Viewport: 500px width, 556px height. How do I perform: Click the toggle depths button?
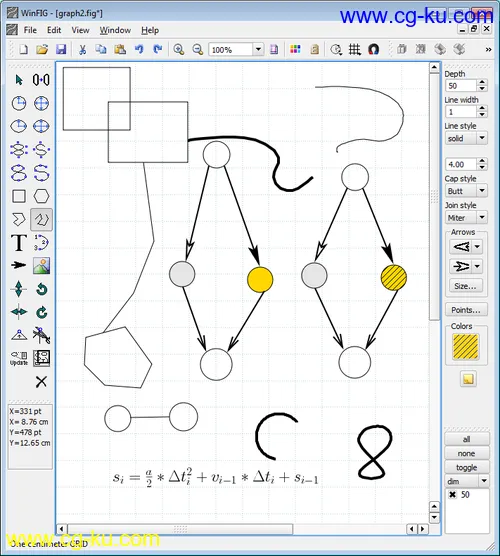pyautogui.click(x=467, y=467)
